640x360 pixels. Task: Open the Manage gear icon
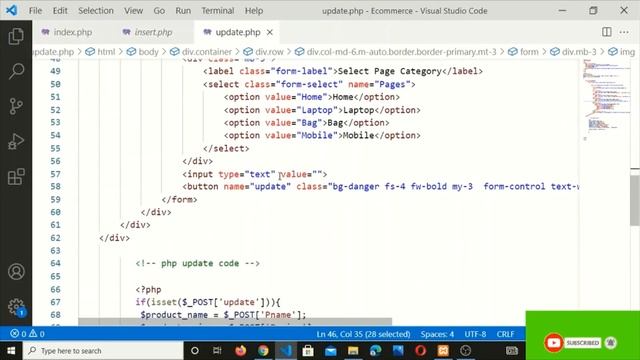click(16, 307)
